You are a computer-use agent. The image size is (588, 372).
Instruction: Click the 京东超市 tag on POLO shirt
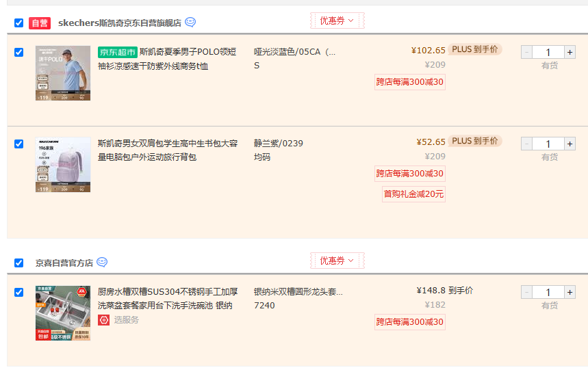pyautogui.click(x=117, y=52)
